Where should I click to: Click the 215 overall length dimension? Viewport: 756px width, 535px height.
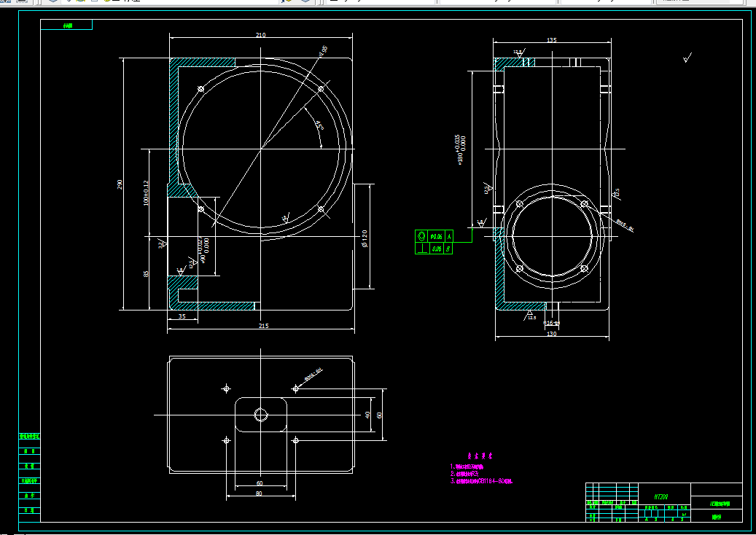pyautogui.click(x=263, y=326)
